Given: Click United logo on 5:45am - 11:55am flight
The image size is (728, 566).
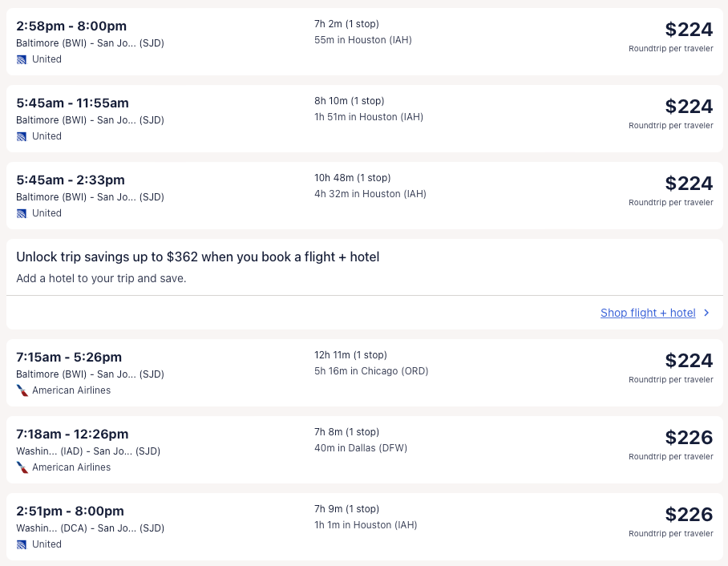Looking at the screenshot, I should pyautogui.click(x=22, y=136).
